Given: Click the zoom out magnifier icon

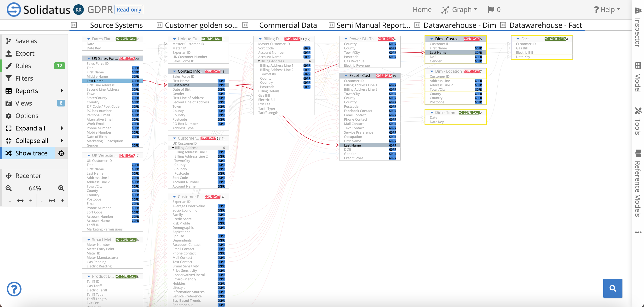Looking at the screenshot, I should click(x=8, y=188).
